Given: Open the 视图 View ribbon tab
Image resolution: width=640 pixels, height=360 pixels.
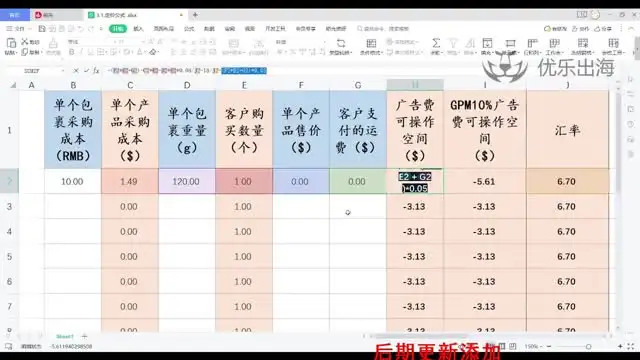Looking at the screenshot, I should pyautogui.click(x=249, y=29).
